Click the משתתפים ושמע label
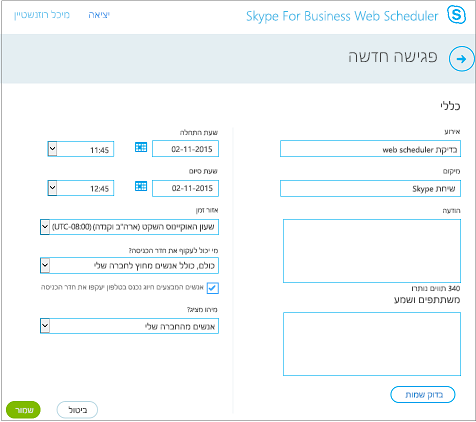 (427, 300)
